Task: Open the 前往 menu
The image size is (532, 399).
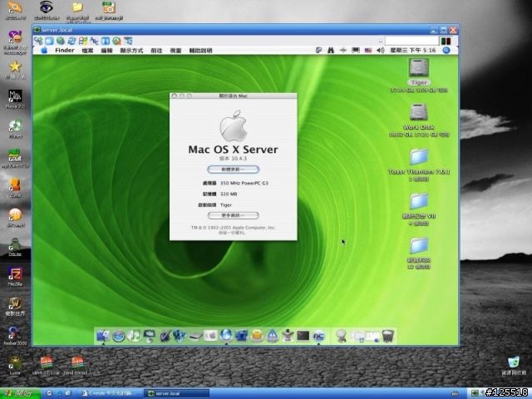Action: point(156,51)
